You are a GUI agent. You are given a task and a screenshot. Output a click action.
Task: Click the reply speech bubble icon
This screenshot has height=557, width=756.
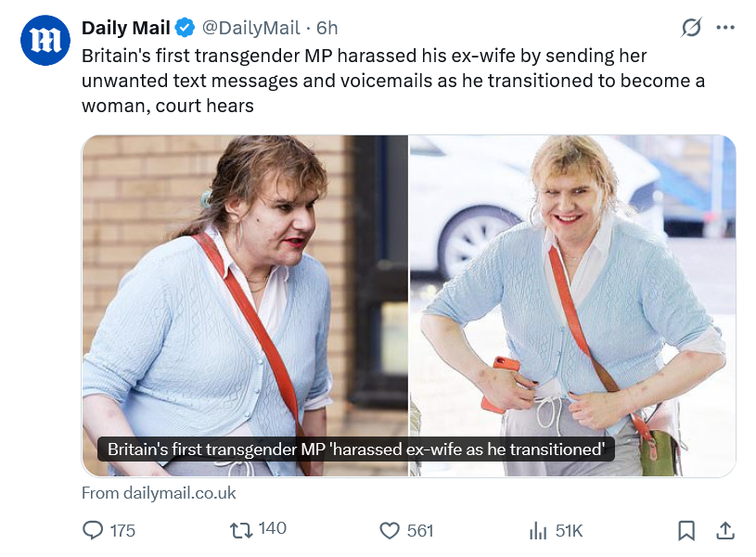point(93,530)
